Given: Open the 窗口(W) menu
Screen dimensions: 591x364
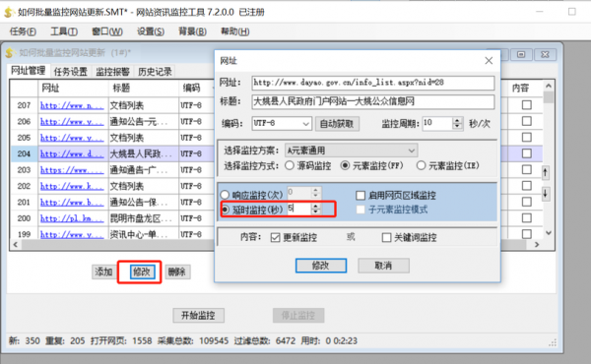Looking at the screenshot, I should click(x=107, y=31).
